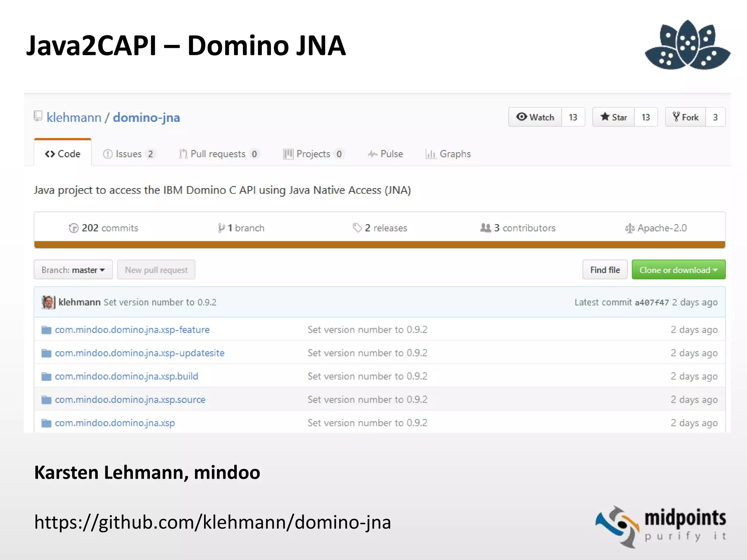Click the Graphs tab bar chart icon
Viewport: 747px width, 560px height.
pos(431,154)
